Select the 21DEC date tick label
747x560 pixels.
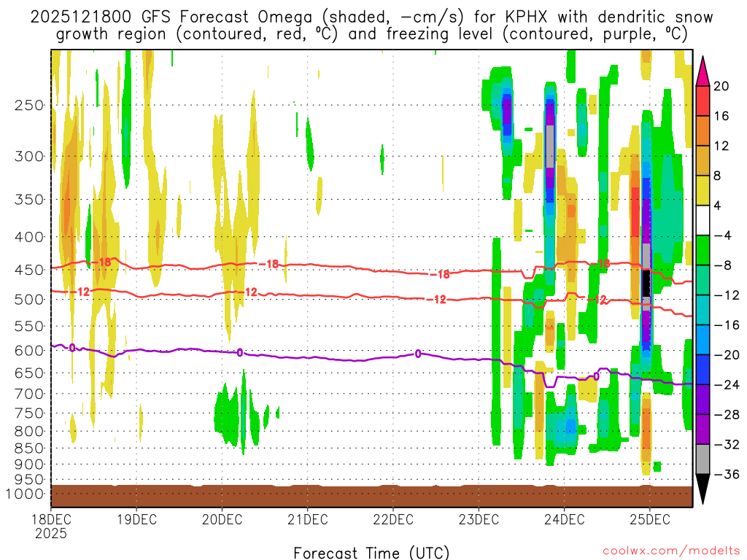308,519
